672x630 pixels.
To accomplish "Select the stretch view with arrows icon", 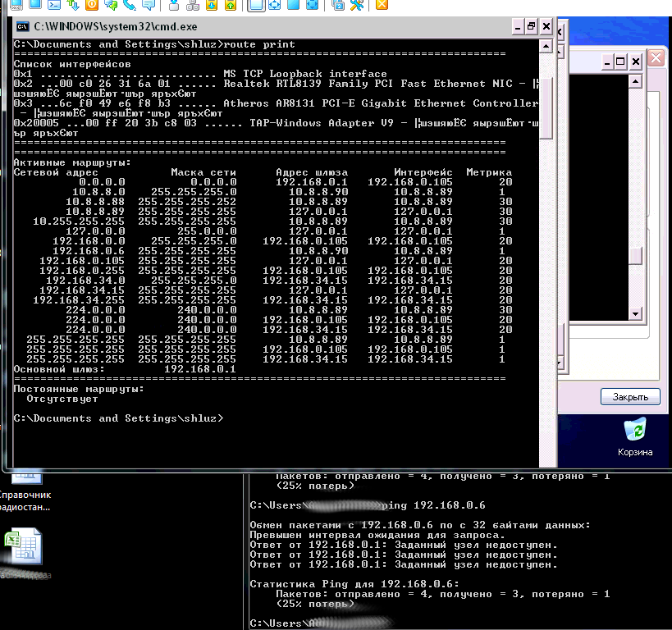I will tap(274, 5).
